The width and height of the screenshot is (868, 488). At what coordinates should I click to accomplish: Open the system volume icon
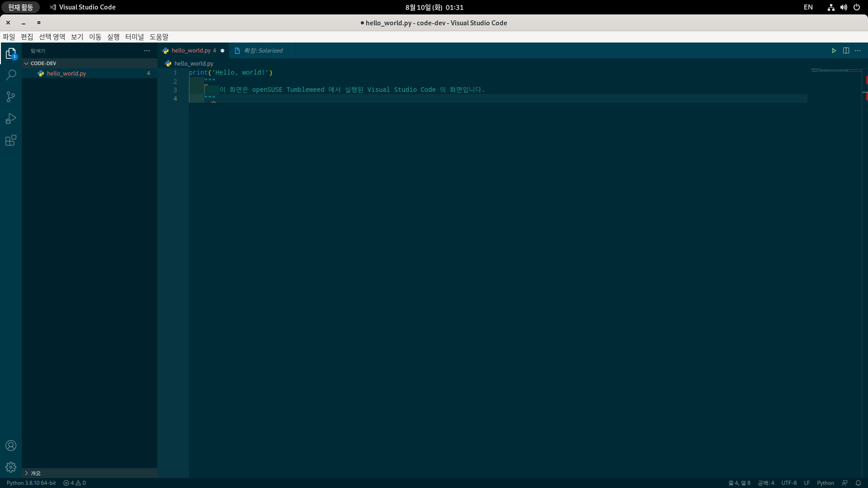[x=844, y=7]
